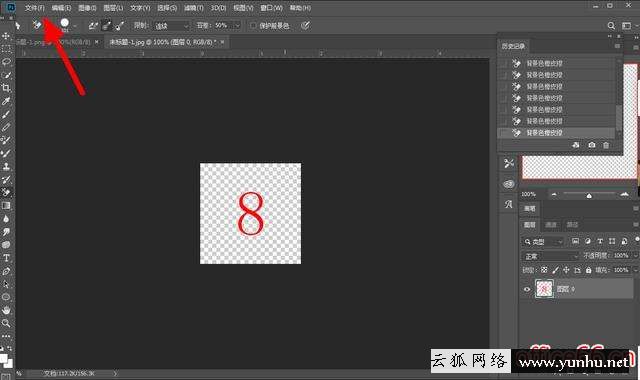This screenshot has width=640, height=380.
Task: Select the Path Selection arrow tool
Action: [6, 284]
